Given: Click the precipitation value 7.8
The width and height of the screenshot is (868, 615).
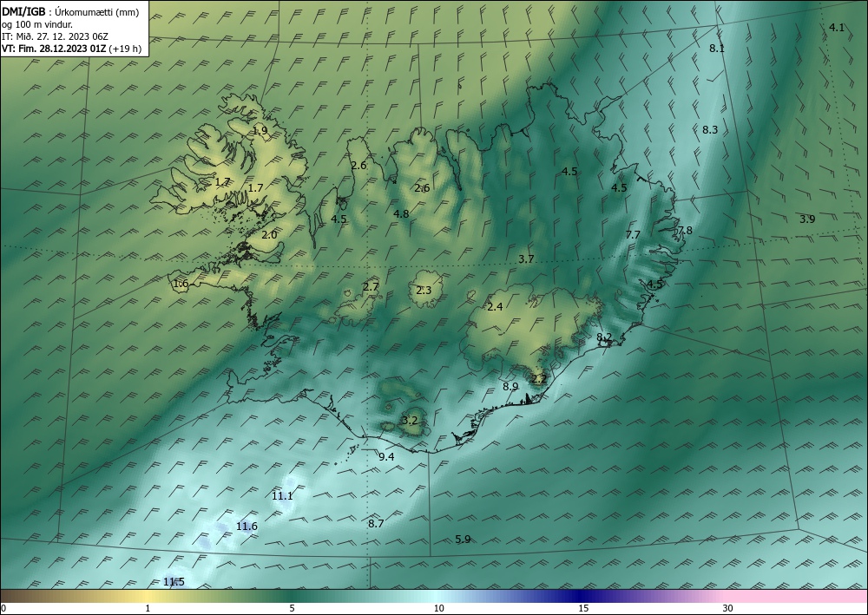Looking at the screenshot, I should (x=685, y=231).
